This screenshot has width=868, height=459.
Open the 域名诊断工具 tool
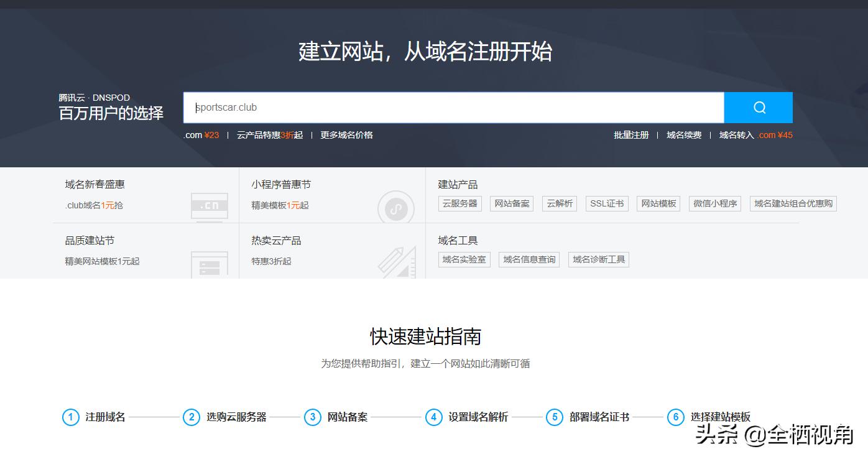coord(598,259)
